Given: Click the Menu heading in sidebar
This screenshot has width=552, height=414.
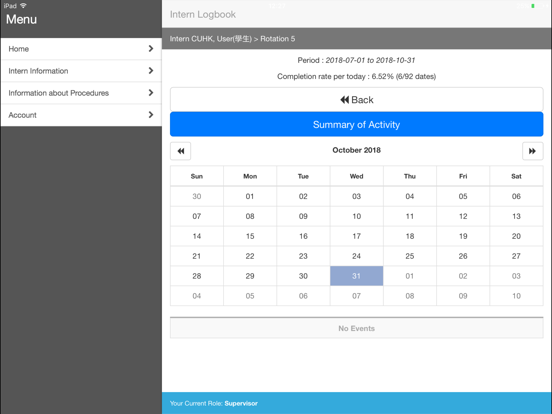Looking at the screenshot, I should pos(21,19).
